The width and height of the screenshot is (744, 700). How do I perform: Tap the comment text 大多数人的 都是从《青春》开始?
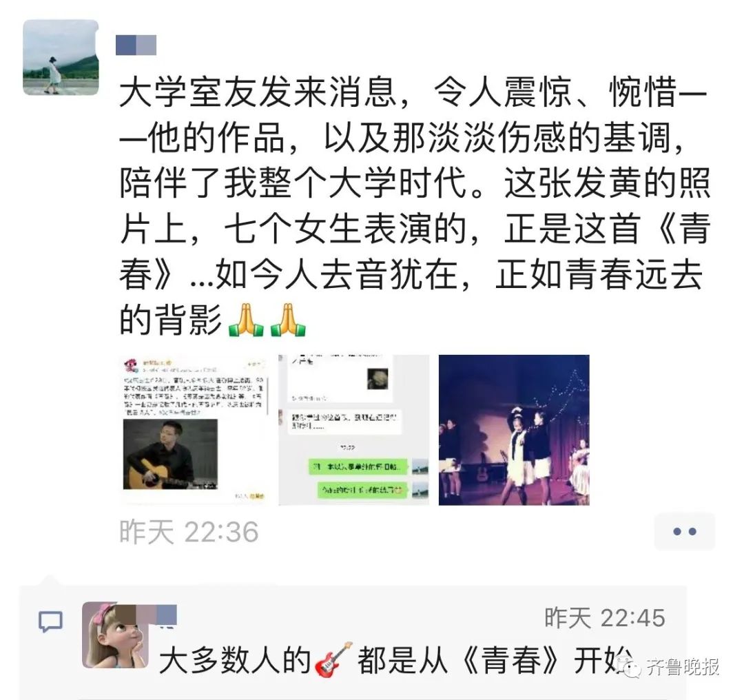[x=396, y=659]
